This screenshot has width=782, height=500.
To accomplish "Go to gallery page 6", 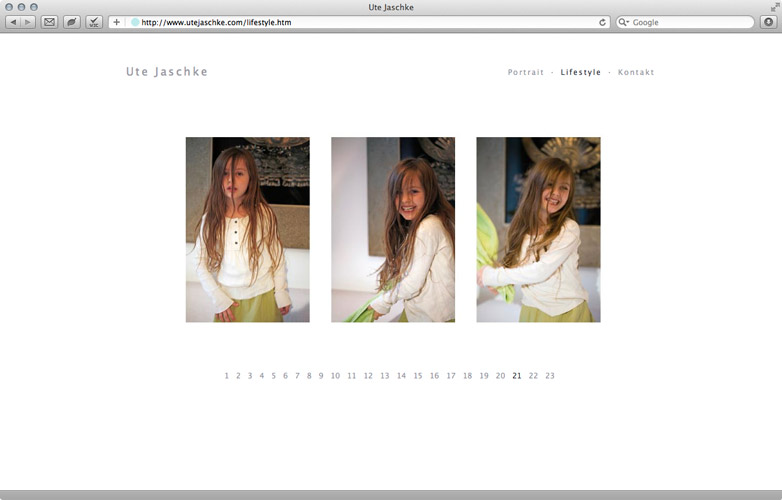I will click(x=285, y=376).
